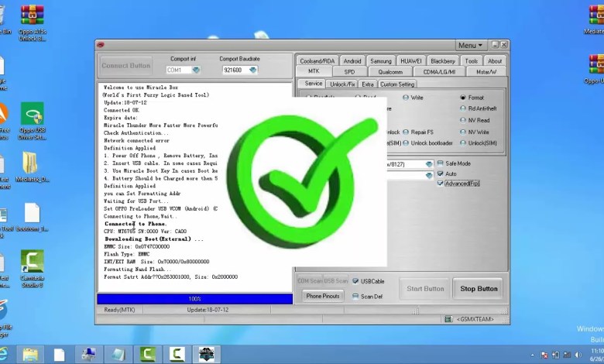Click the USB Scan button
604x364 pixels.
[336, 281]
